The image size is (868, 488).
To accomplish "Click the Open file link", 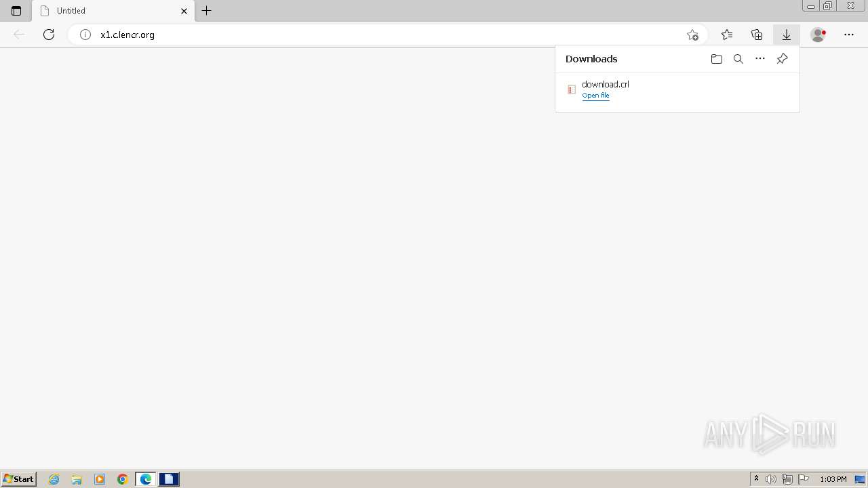I will tap(595, 96).
